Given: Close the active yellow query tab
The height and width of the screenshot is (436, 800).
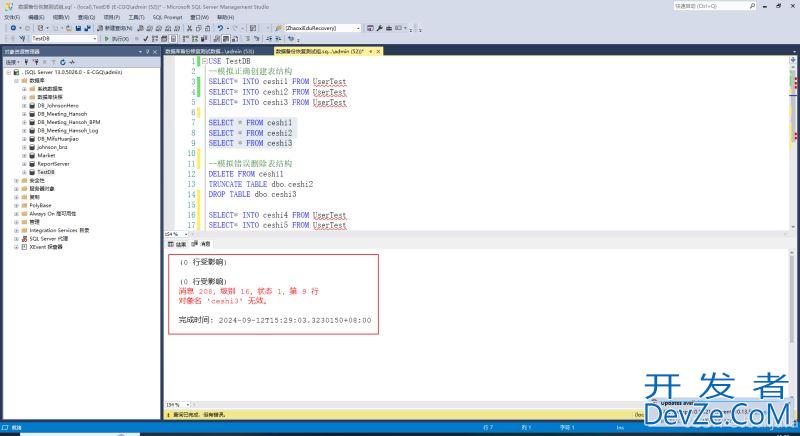Looking at the screenshot, I should (x=378, y=52).
